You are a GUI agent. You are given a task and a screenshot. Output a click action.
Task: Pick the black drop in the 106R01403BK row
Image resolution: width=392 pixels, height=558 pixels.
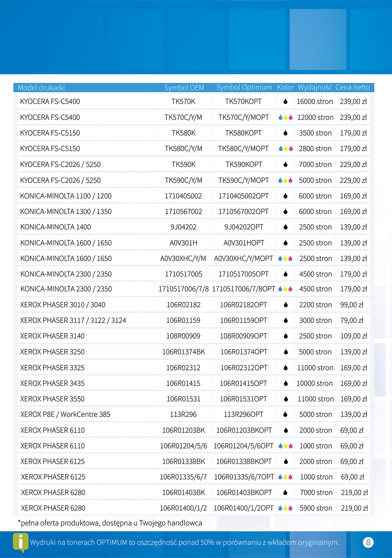coord(286,493)
